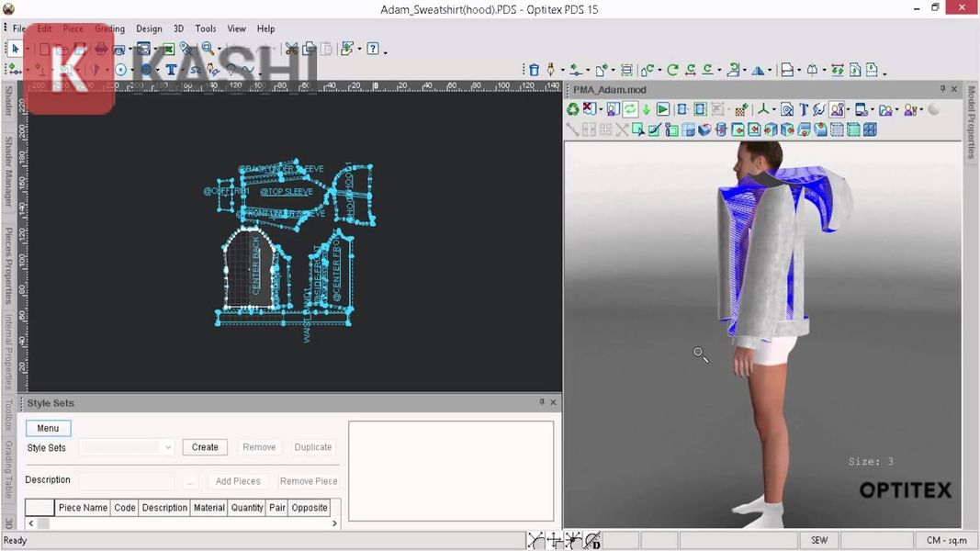Click the Piece Name column header

tap(83, 508)
